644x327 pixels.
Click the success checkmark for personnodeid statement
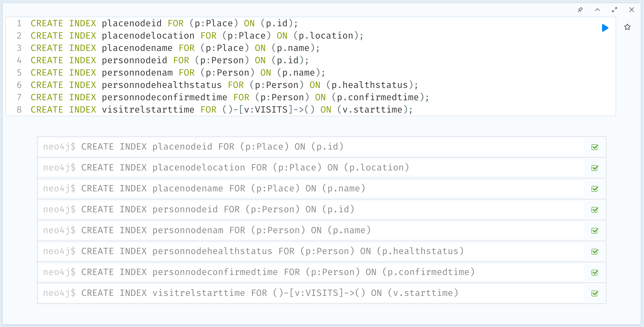(x=595, y=210)
